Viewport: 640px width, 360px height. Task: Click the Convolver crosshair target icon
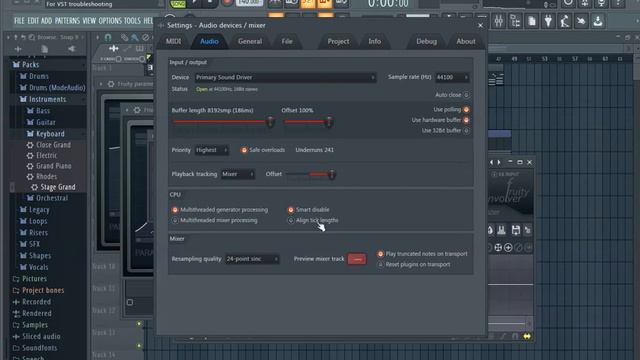click(x=498, y=247)
